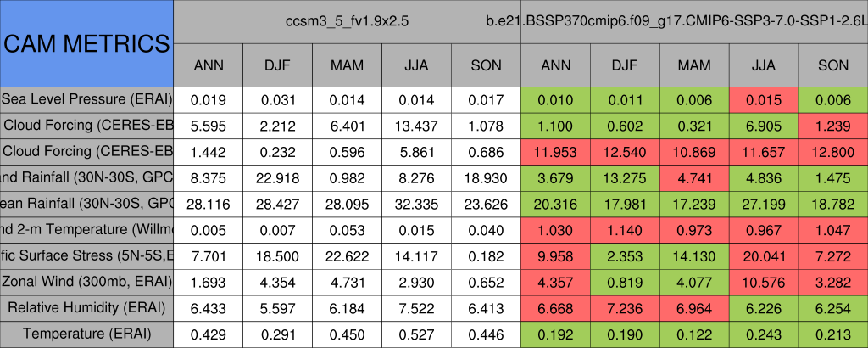
Task: Open the ccsm3_5_fv1.9x2.5 model header
Action: click(x=347, y=21)
